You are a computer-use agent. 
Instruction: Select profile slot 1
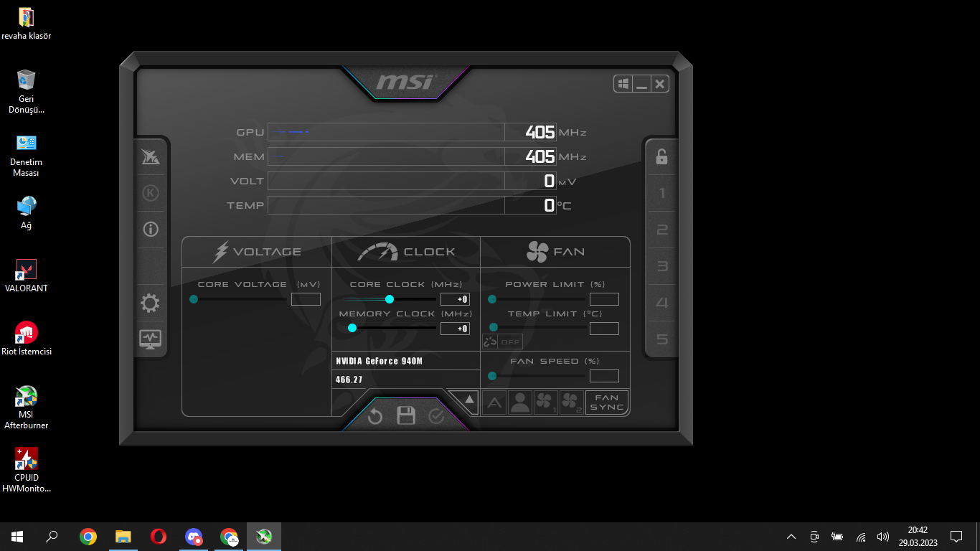pos(662,193)
